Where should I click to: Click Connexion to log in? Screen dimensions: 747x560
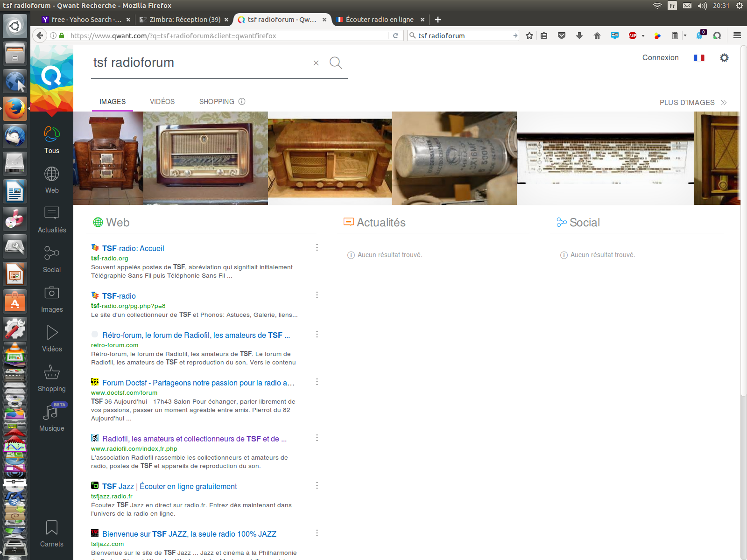click(660, 57)
